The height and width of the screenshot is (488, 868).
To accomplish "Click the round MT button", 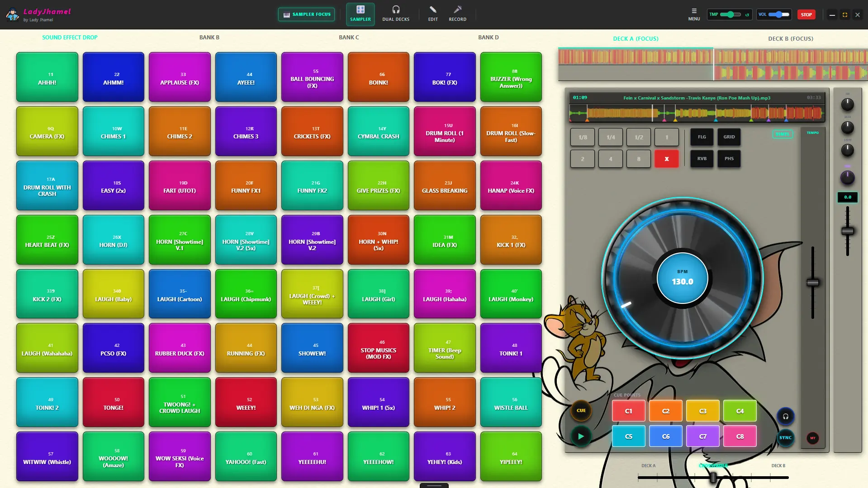I will [813, 438].
